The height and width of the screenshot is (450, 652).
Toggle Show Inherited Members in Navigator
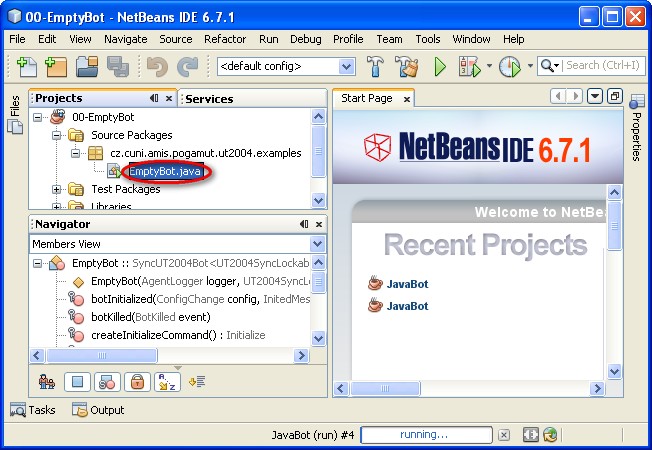coord(47,382)
